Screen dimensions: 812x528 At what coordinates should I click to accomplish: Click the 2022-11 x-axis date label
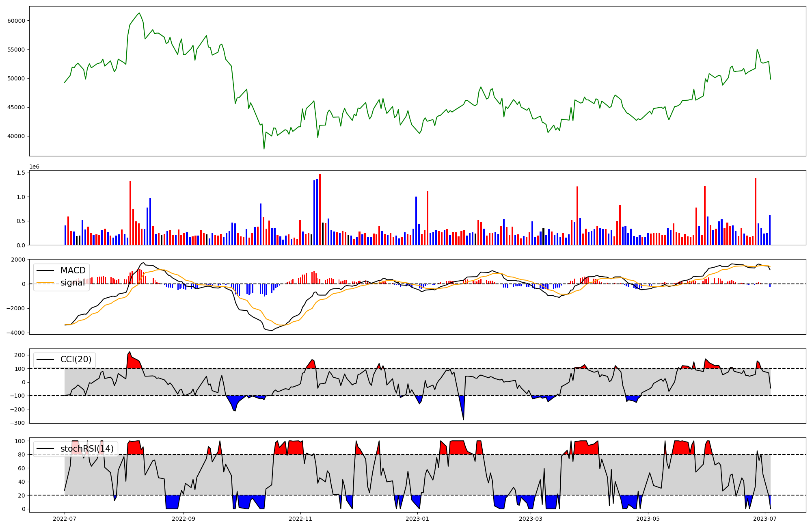(x=300, y=519)
